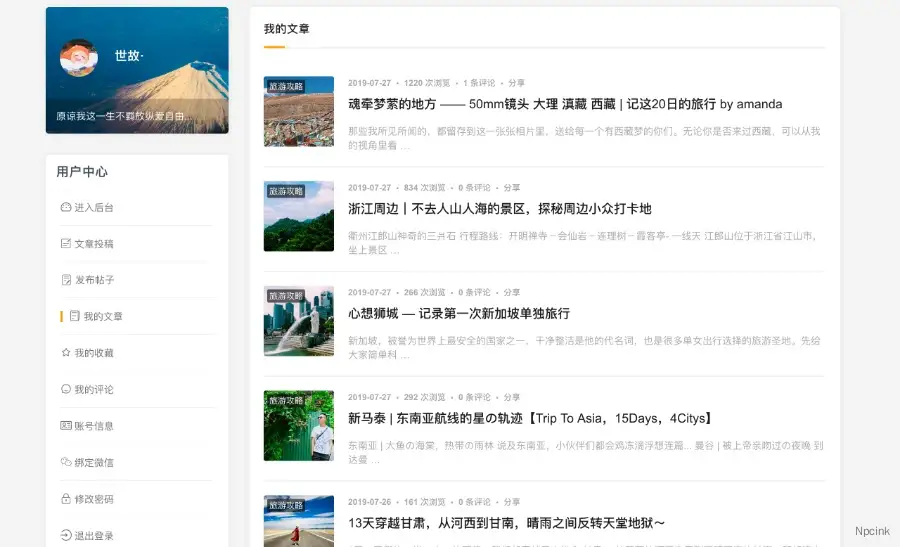Click the star icon beside 我的收藏
This screenshot has width=900, height=547.
coord(66,353)
